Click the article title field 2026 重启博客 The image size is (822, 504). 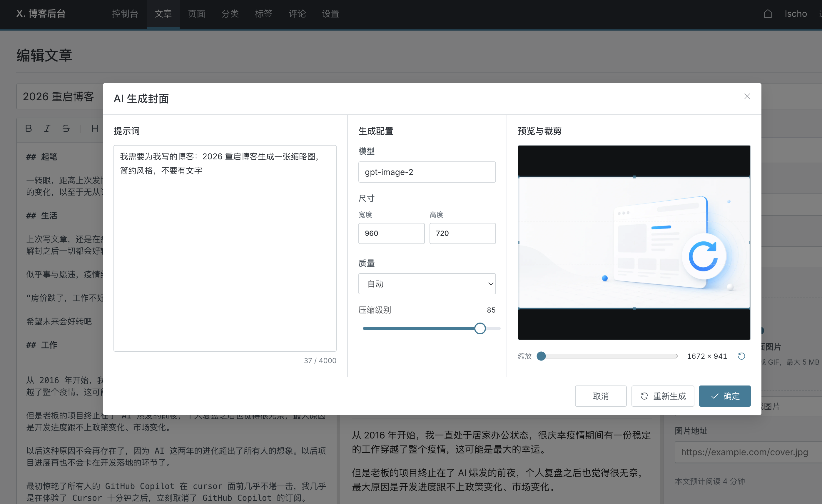coord(59,96)
